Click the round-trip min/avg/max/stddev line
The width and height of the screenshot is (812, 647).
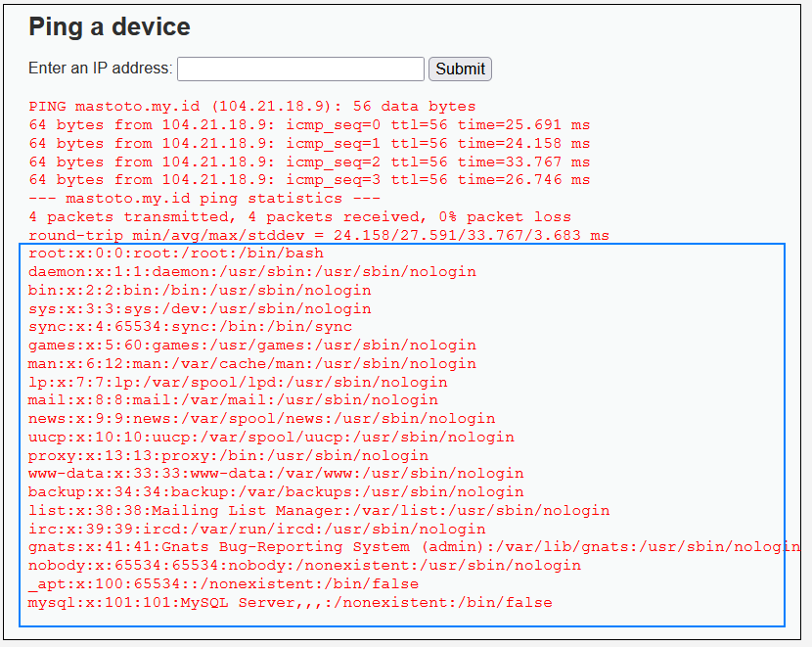tap(319, 236)
